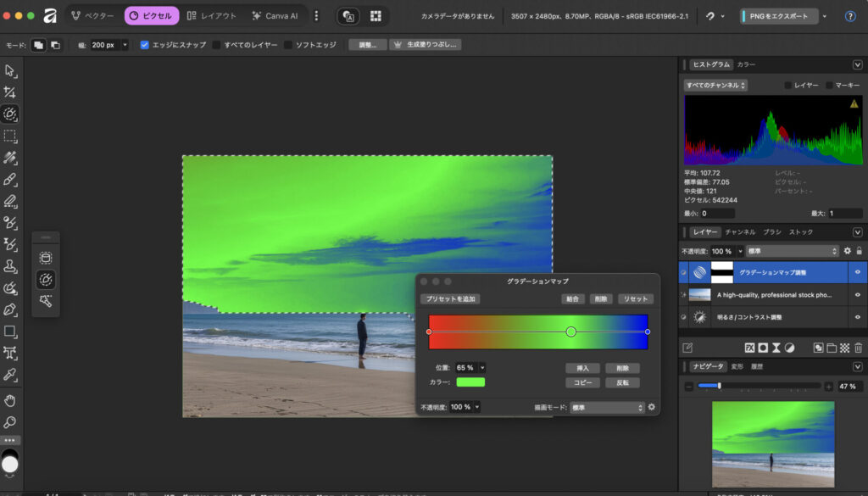This screenshot has width=868, height=496.
Task: Select the Hand (view) tool
Action: coord(10,400)
